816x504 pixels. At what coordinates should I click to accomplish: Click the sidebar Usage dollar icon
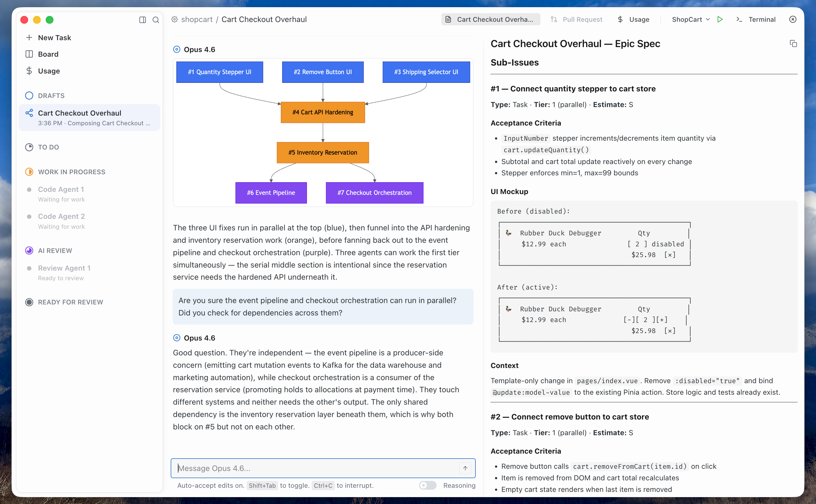click(29, 71)
